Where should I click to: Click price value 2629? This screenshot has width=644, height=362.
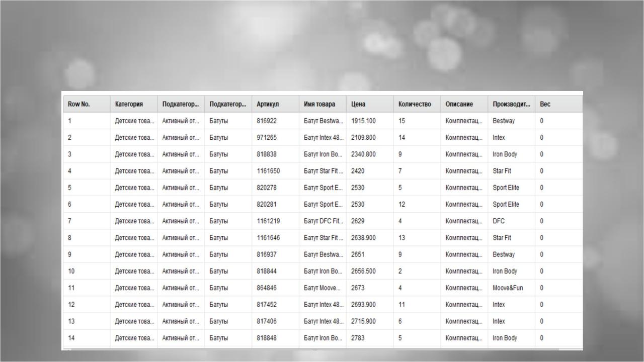pos(358,221)
